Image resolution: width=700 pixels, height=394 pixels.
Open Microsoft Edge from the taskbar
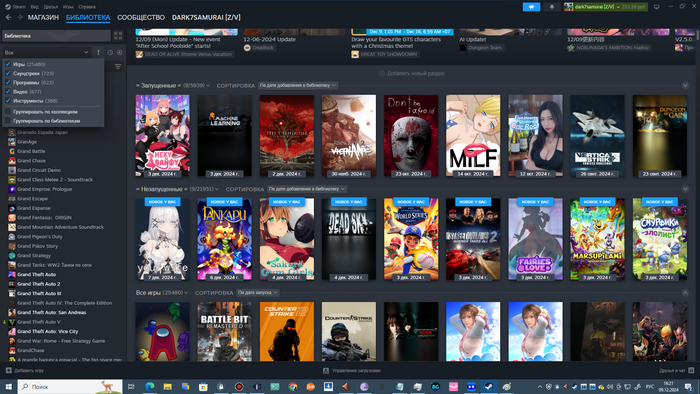pyautogui.click(x=150, y=386)
